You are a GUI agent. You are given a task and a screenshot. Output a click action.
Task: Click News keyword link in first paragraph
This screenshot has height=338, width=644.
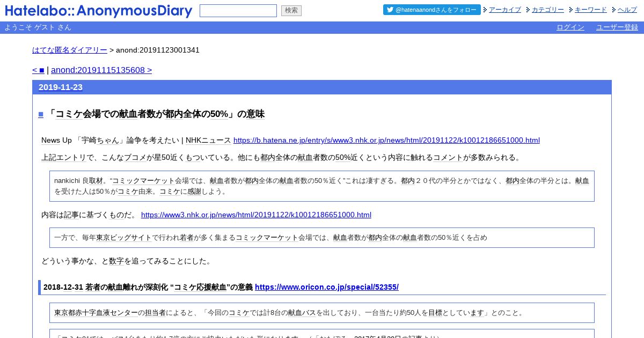coord(50,141)
